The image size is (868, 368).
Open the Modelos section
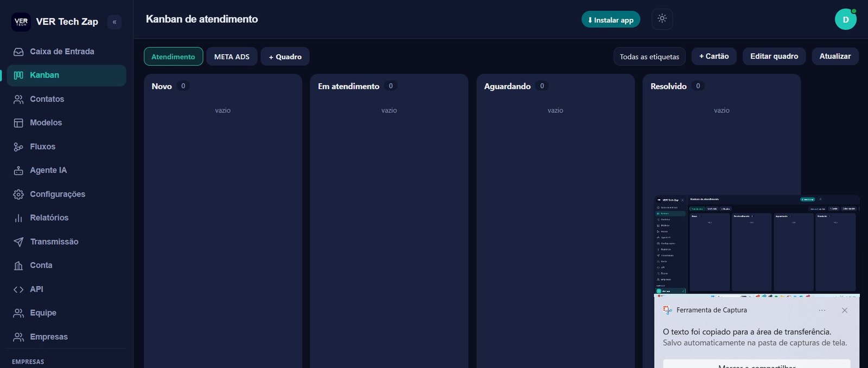click(66, 123)
